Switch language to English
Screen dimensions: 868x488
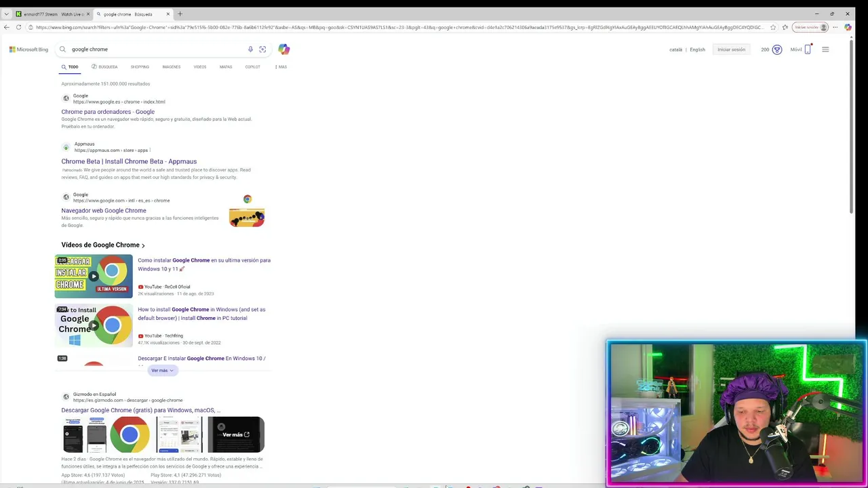(x=697, y=49)
